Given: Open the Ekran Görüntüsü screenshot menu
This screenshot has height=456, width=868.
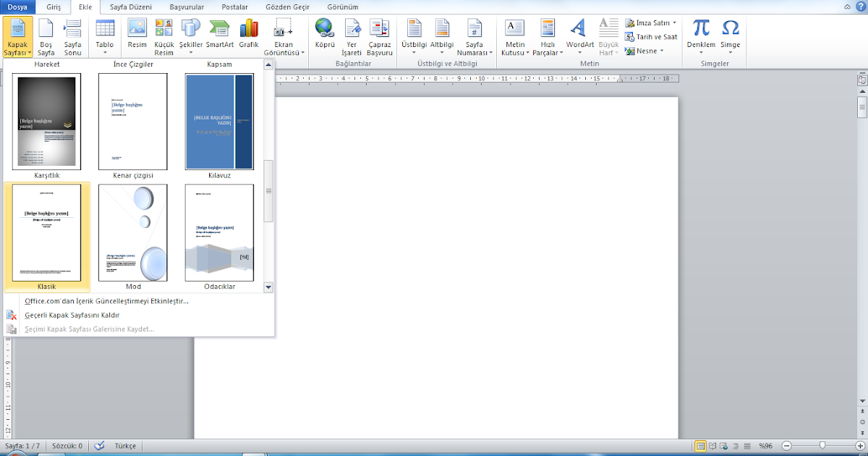Looking at the screenshot, I should pos(284,37).
